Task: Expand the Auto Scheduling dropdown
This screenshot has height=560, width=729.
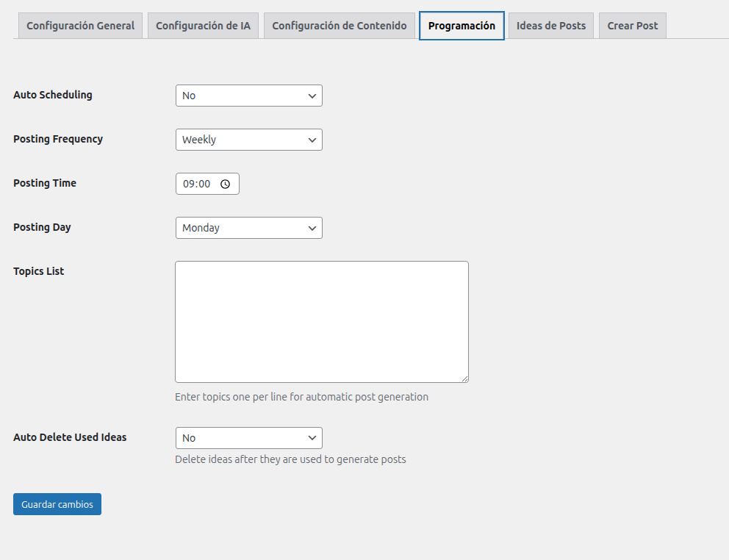Action: click(x=248, y=96)
